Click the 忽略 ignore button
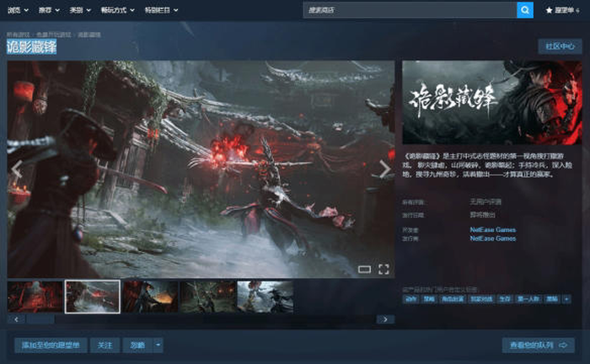Viewport: 590px width, 364px height. [137, 345]
